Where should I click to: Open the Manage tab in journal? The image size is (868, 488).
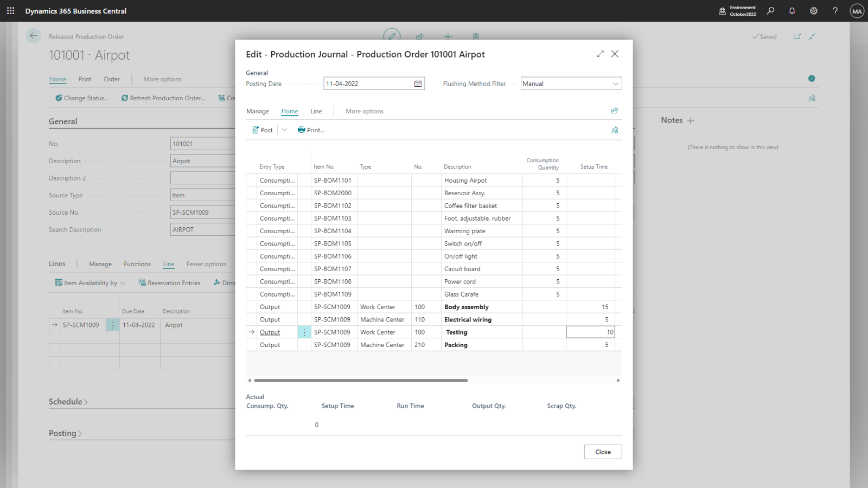point(258,111)
